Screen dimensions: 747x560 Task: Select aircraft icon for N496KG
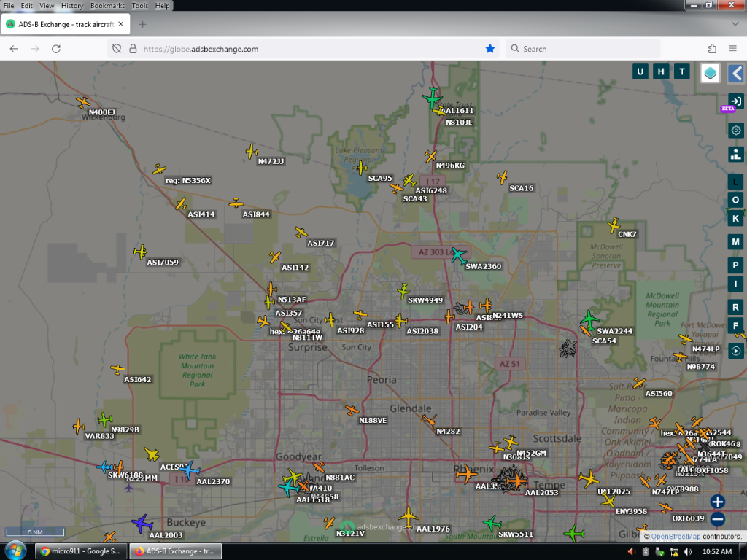point(430,156)
